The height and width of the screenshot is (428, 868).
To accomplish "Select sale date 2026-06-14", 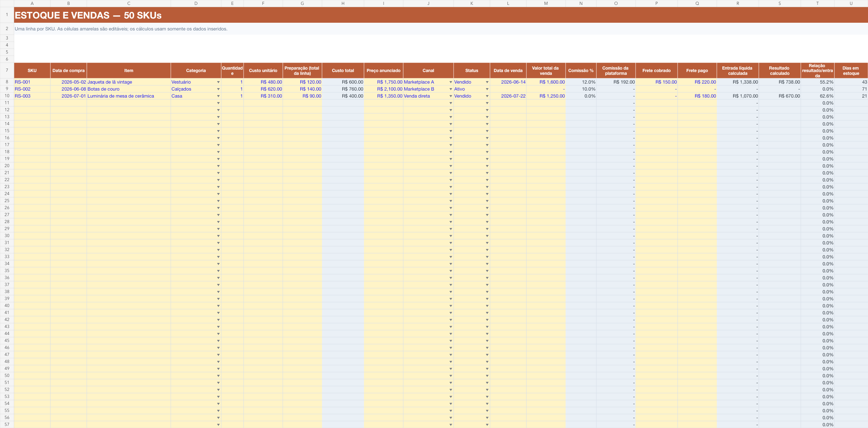I will 508,82.
